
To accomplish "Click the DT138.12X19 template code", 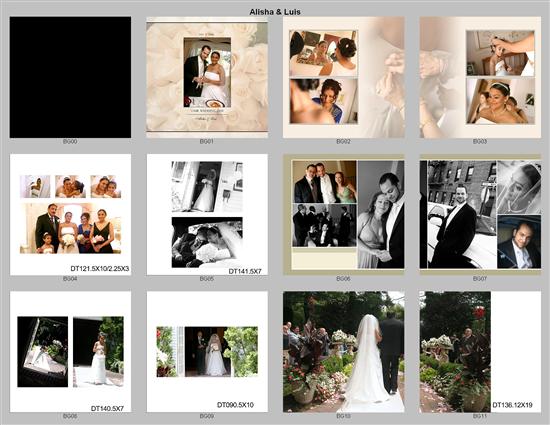I will tap(512, 405).
